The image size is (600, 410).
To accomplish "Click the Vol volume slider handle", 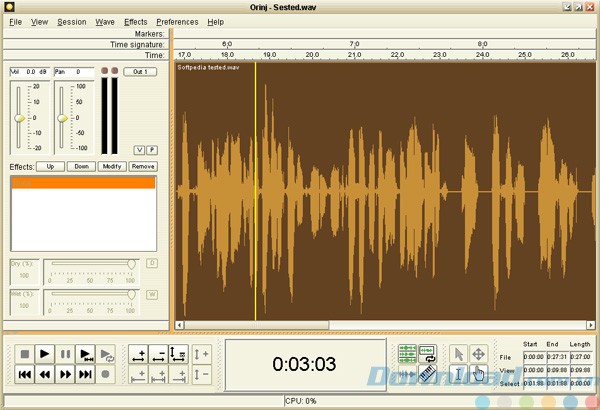I will tap(18, 118).
